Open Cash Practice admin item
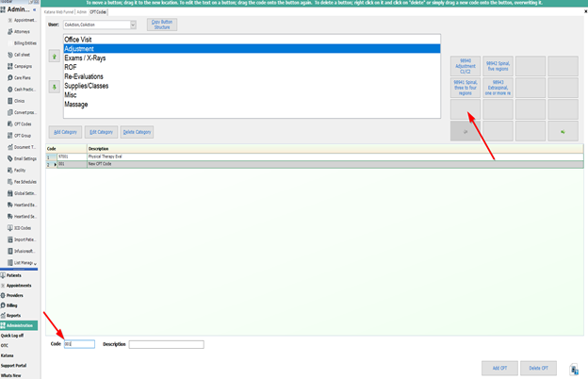This screenshot has width=588, height=379. coord(22,90)
